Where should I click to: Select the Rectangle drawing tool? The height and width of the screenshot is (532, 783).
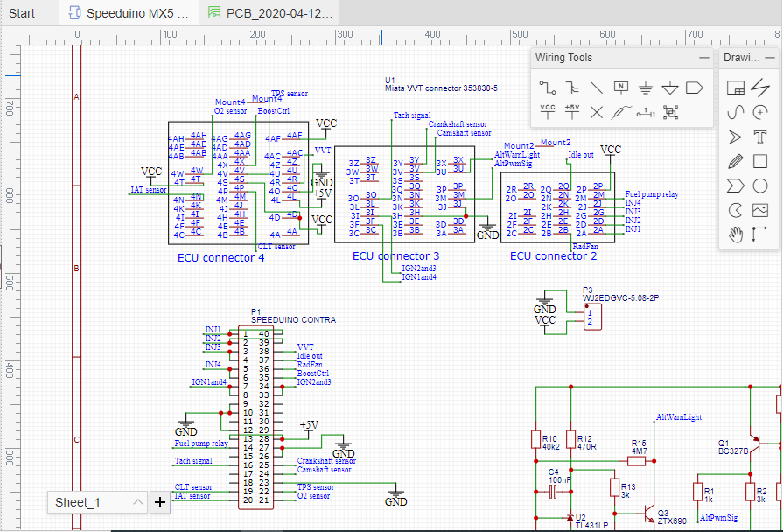[x=760, y=161]
